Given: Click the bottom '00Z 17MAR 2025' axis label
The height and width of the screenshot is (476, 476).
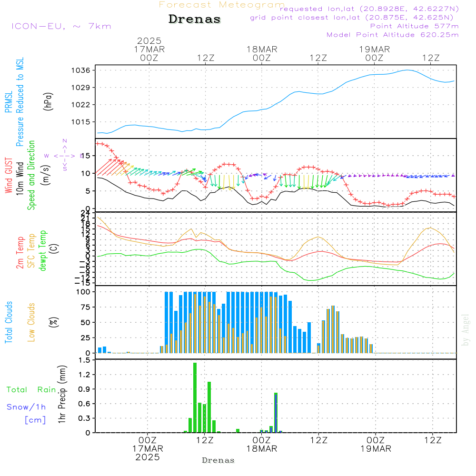Looking at the screenshot, I should click(x=148, y=449).
